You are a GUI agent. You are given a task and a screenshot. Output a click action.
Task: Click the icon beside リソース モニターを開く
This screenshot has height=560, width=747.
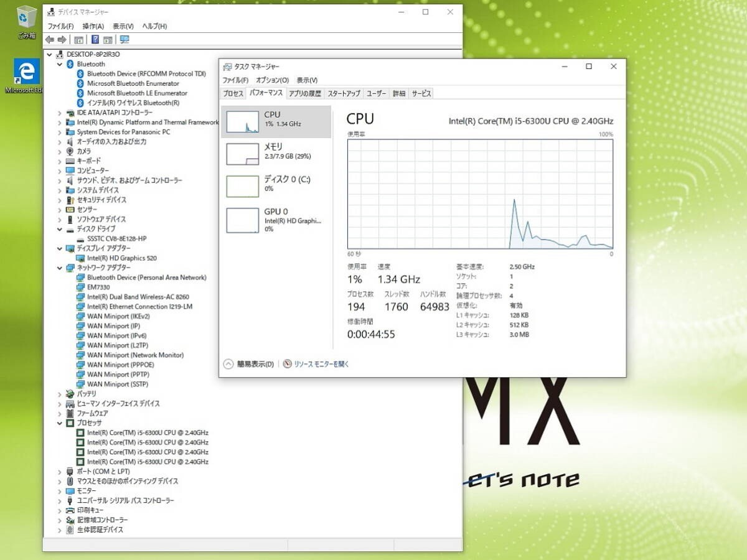click(287, 364)
